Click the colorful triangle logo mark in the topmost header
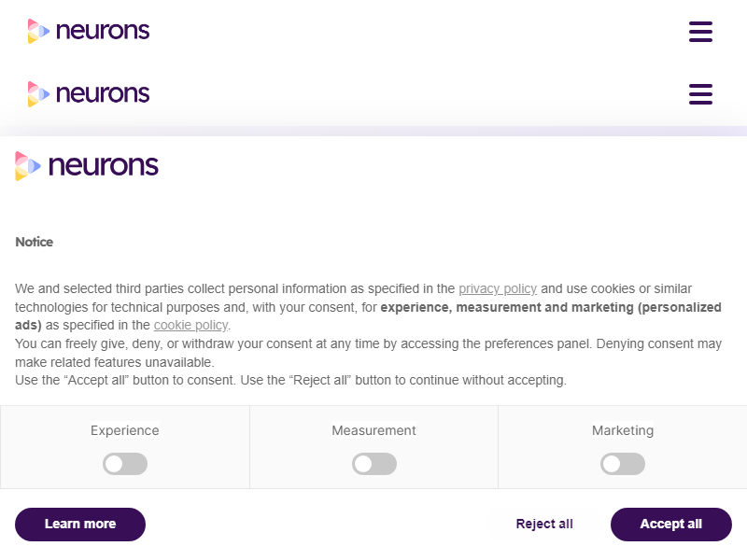Image resolution: width=747 pixels, height=560 pixels. pos(37,31)
